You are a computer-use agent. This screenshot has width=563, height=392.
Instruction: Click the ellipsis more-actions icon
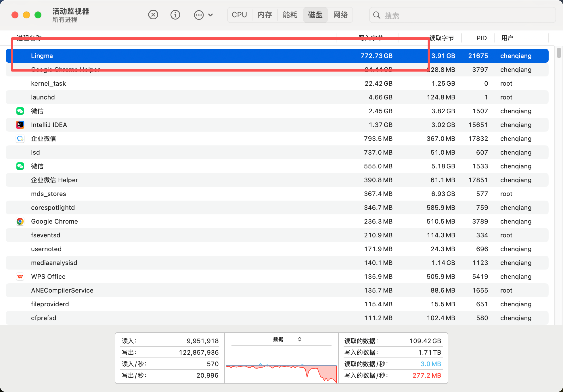click(x=199, y=15)
